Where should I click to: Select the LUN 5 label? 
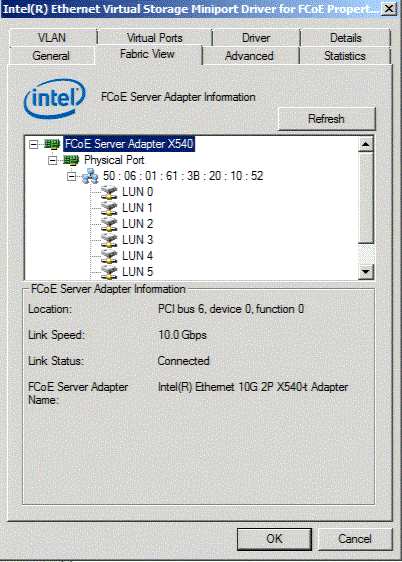pyautogui.click(x=138, y=271)
